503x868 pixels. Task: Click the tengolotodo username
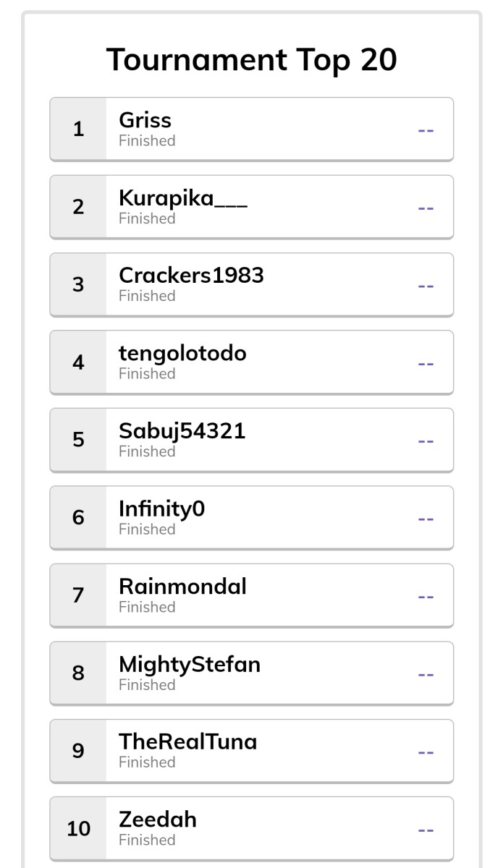(182, 353)
